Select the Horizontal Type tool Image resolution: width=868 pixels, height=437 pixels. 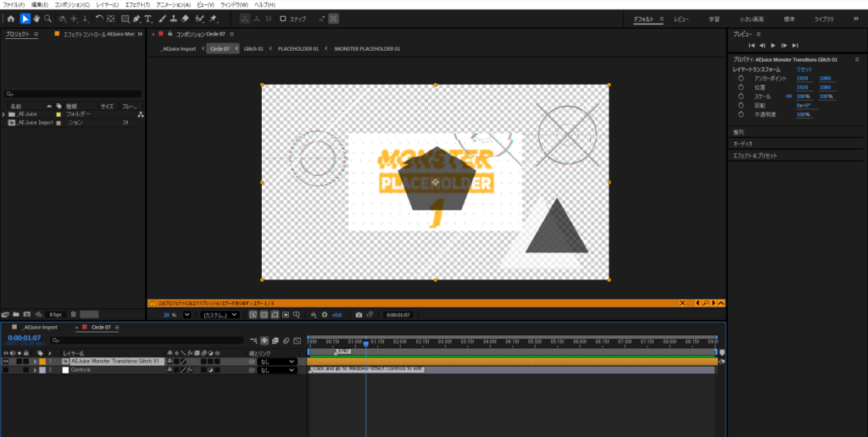click(x=148, y=19)
